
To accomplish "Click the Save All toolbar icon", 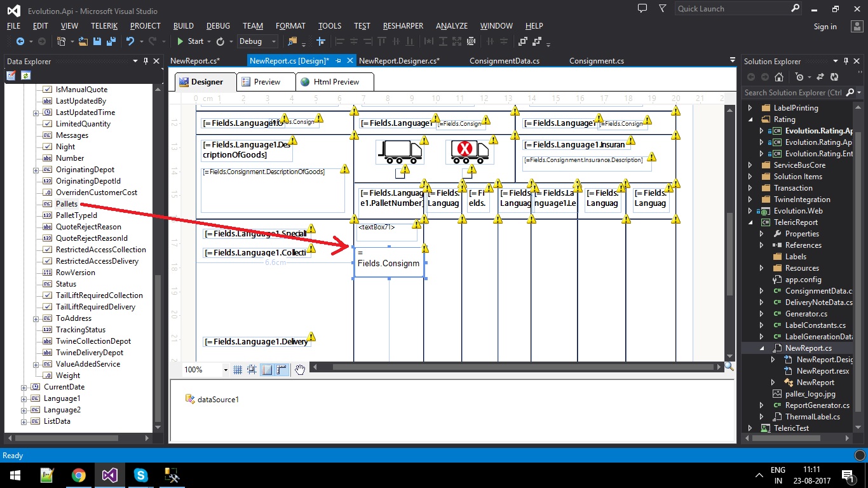I will 111,41.
